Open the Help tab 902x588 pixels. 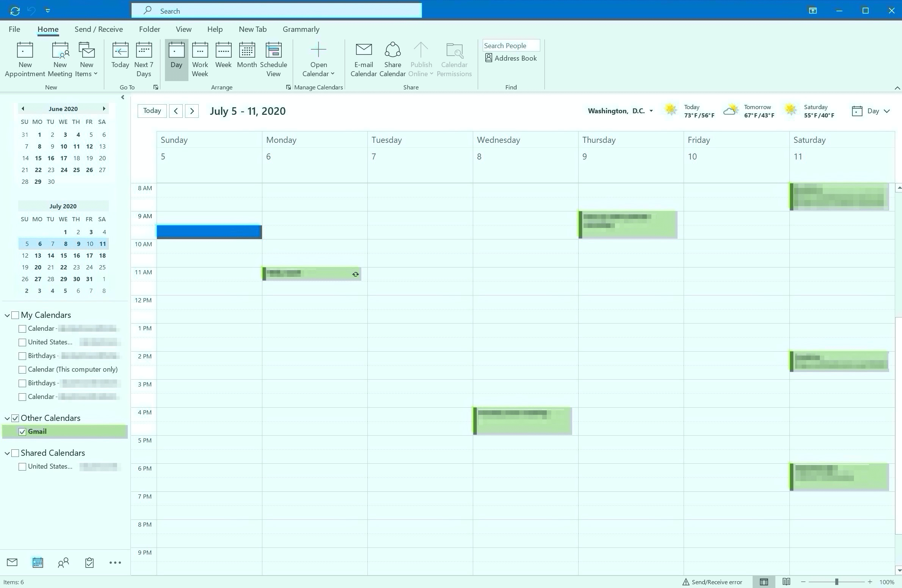(215, 29)
